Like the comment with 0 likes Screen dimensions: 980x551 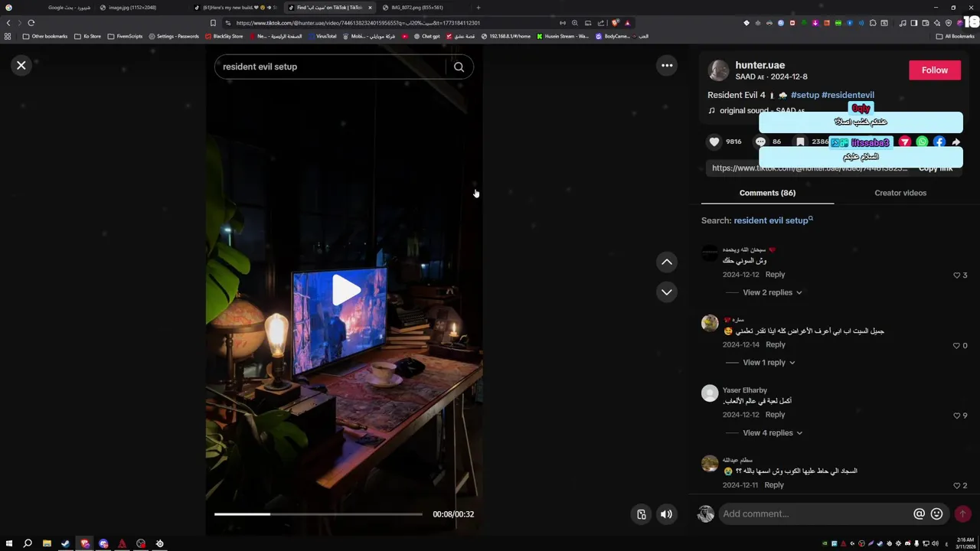pos(956,345)
